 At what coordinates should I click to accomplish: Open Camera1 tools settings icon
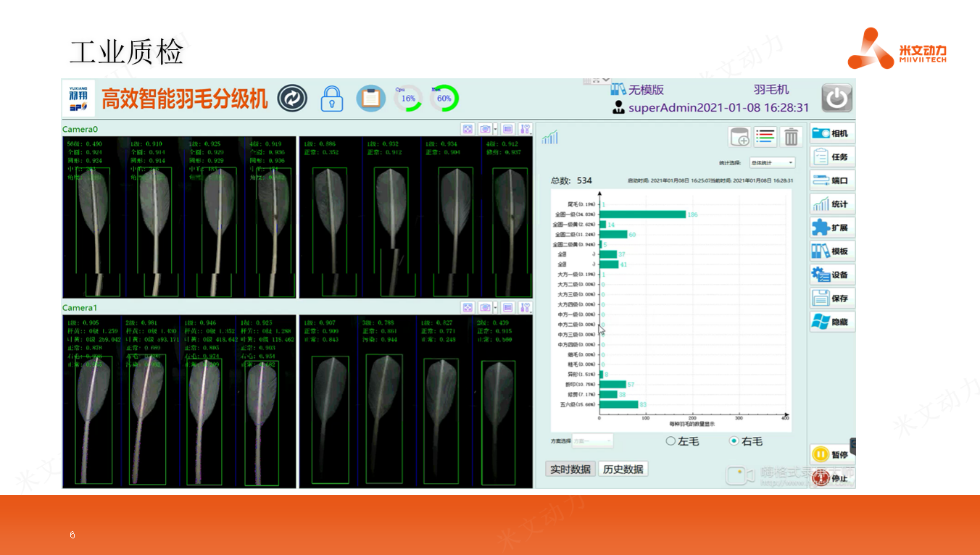[x=526, y=308]
